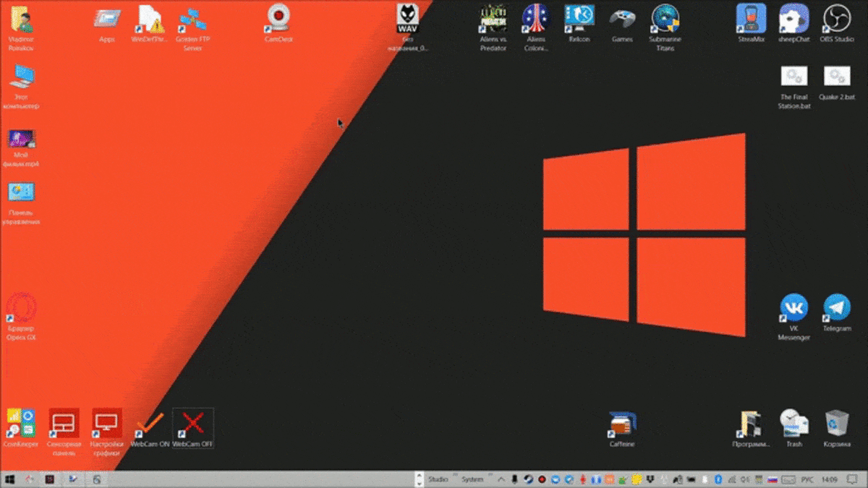Click the red record tray icon

542,479
